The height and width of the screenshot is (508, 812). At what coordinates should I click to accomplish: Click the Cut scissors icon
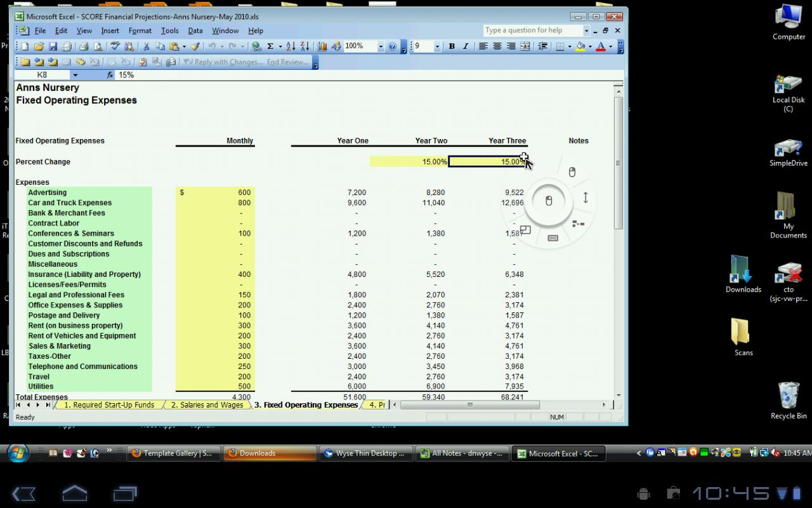click(x=146, y=46)
